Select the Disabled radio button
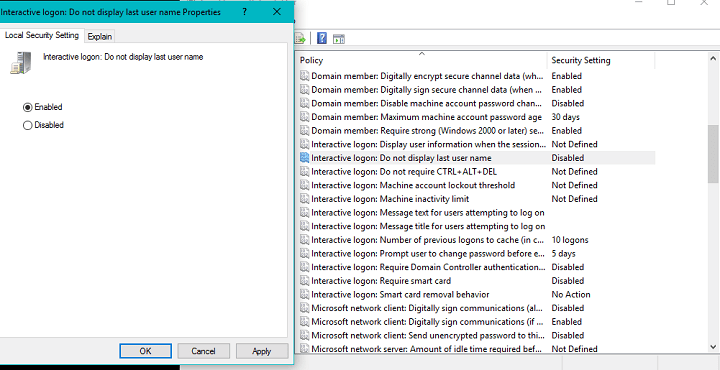Image resolution: width=720 pixels, height=370 pixels. click(28, 125)
